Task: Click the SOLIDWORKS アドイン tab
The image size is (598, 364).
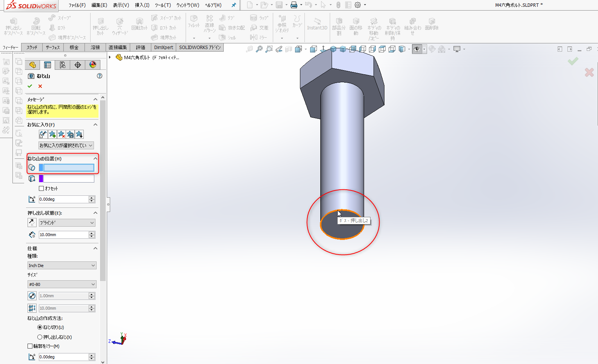Action: (x=200, y=48)
